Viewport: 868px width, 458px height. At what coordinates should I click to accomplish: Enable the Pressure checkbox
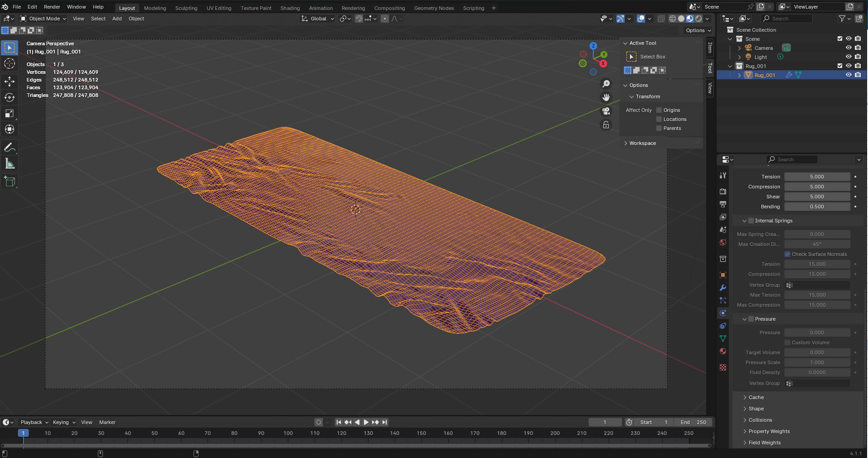pos(751,319)
